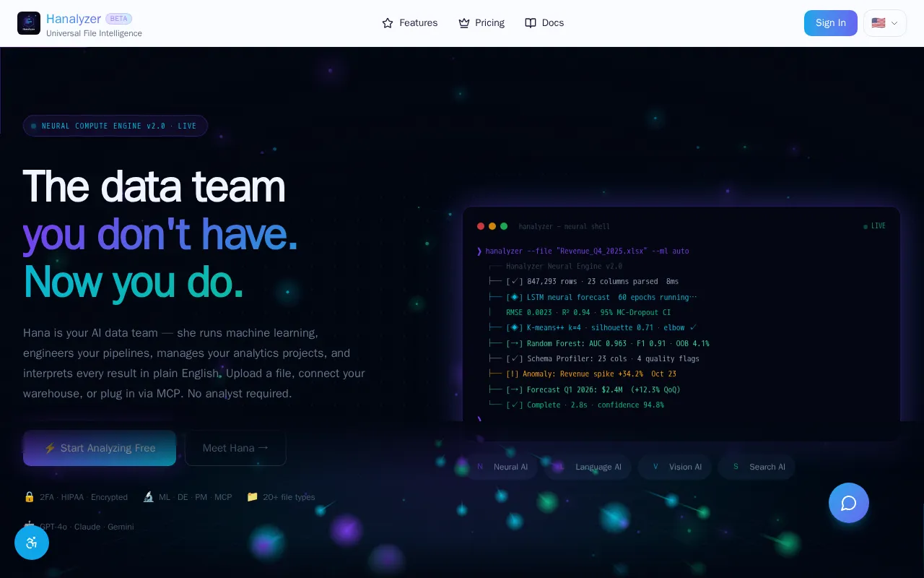The image size is (924, 578).
Task: Click the Neural Compute Engine v2.0 Live badge
Action: click(115, 126)
